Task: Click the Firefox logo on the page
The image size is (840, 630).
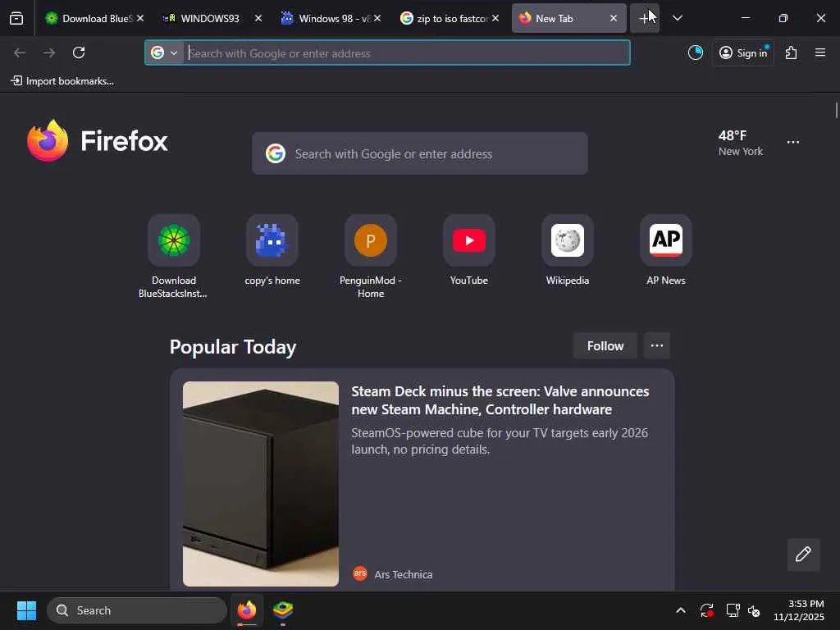Action: point(98,141)
